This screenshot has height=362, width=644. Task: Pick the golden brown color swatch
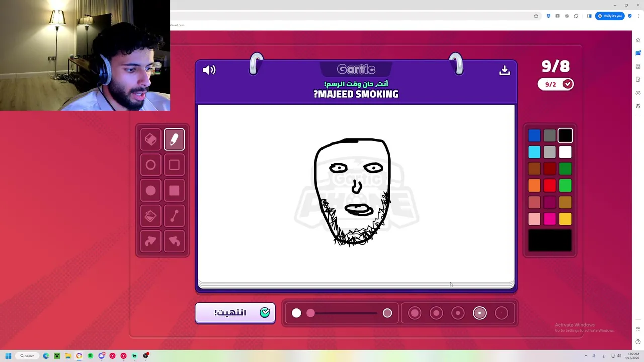[x=565, y=202]
